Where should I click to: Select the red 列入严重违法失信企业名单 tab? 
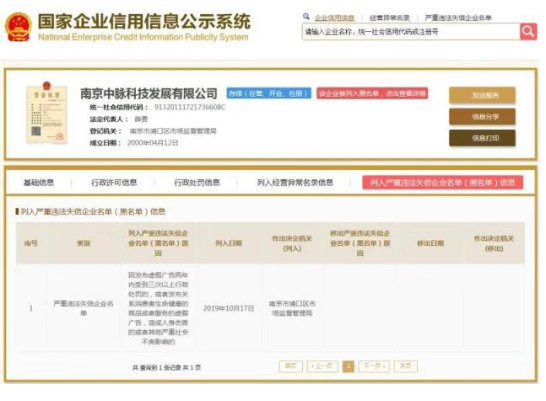(443, 182)
